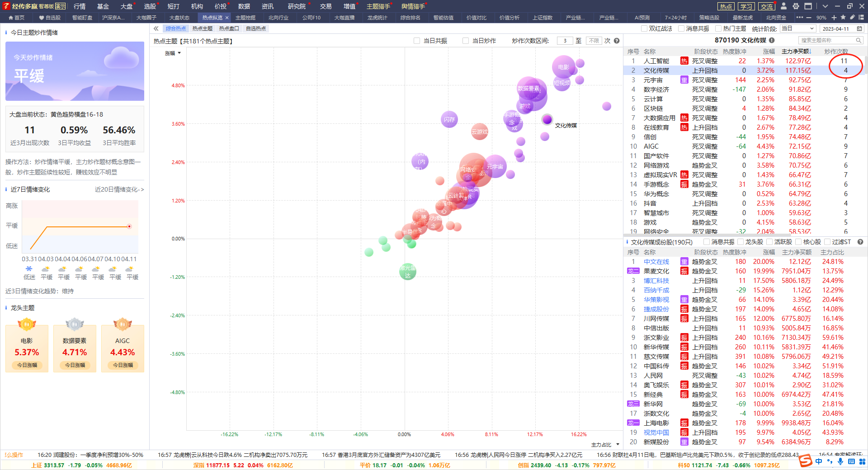Click help icon beside 过滤ST

pos(860,242)
